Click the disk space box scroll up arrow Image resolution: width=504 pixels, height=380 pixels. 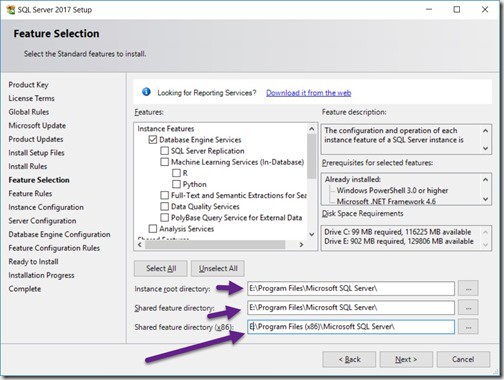tap(485, 232)
